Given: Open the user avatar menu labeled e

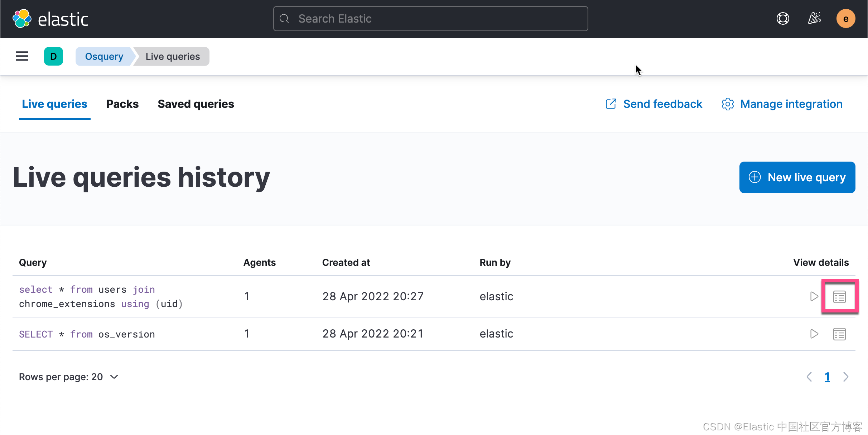Looking at the screenshot, I should [x=846, y=18].
